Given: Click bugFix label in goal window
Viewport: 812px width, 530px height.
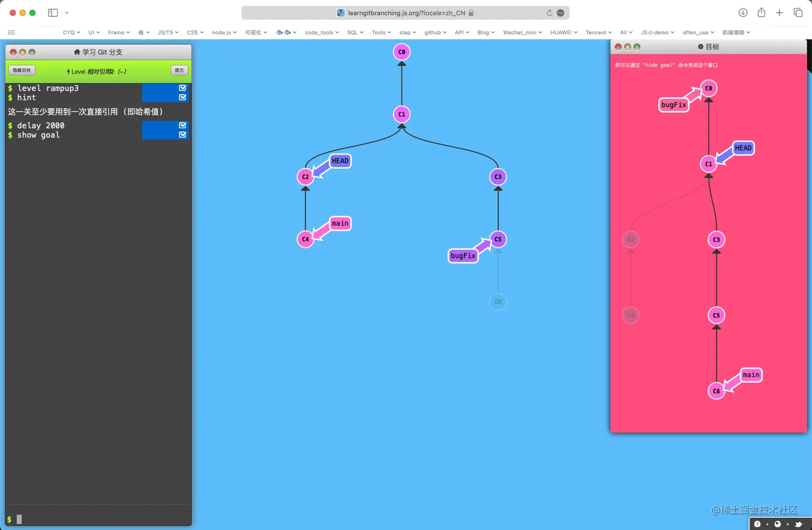Looking at the screenshot, I should click(x=673, y=105).
